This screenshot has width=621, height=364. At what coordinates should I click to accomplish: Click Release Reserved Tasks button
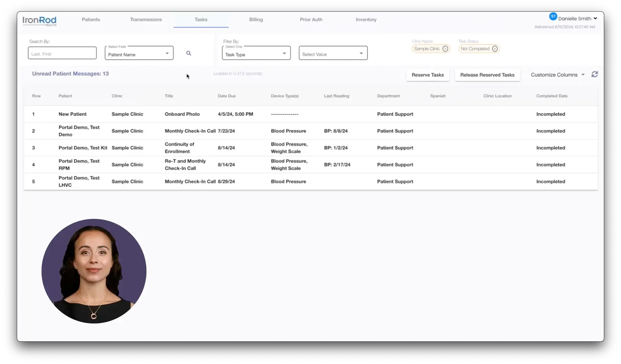click(x=487, y=75)
